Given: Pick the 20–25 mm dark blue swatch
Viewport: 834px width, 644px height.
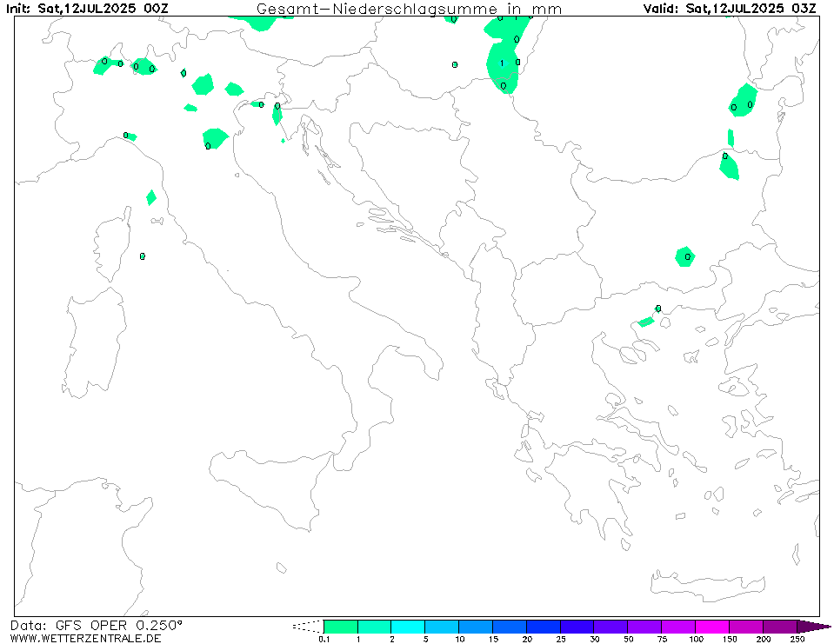Looking at the screenshot, I should [543, 627].
